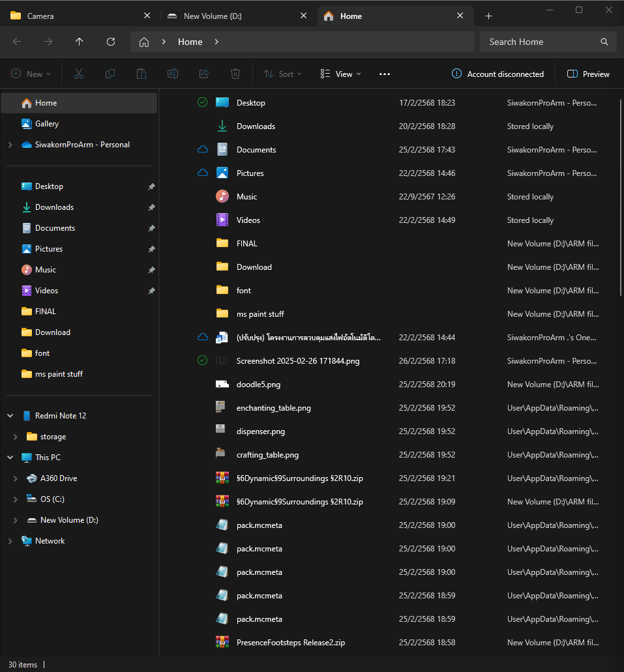624x672 pixels.
Task: Open ms paint stuff folder in sidebar
Action: 79,374
